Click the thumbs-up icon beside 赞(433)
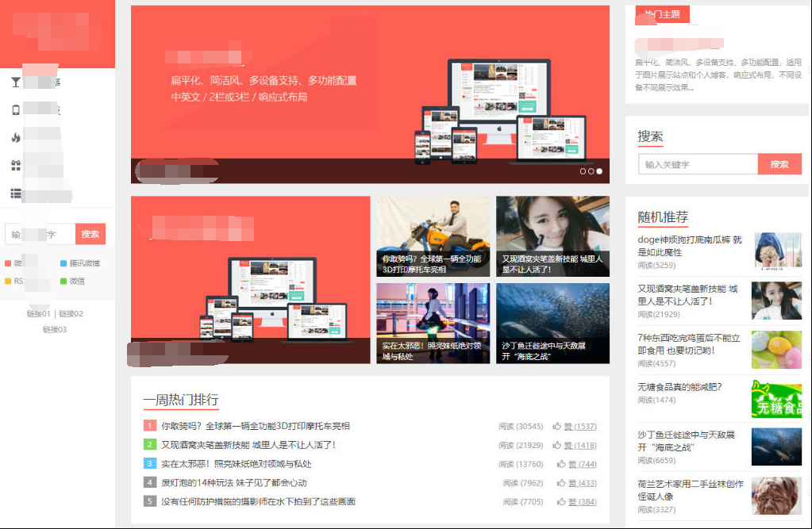The width and height of the screenshot is (812, 529). click(560, 483)
